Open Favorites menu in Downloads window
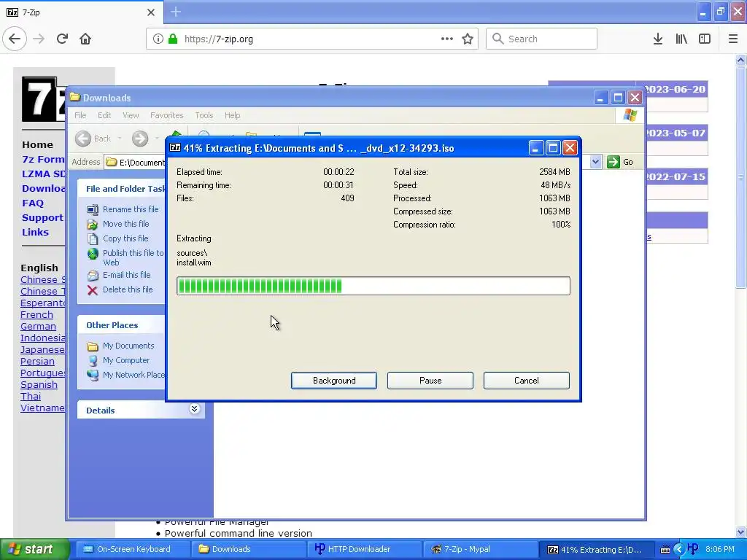 click(167, 115)
